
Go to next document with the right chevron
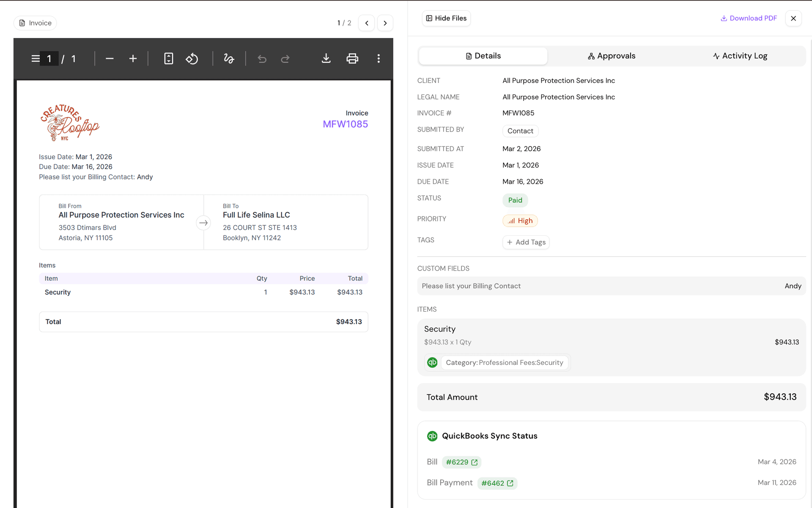[x=385, y=23]
